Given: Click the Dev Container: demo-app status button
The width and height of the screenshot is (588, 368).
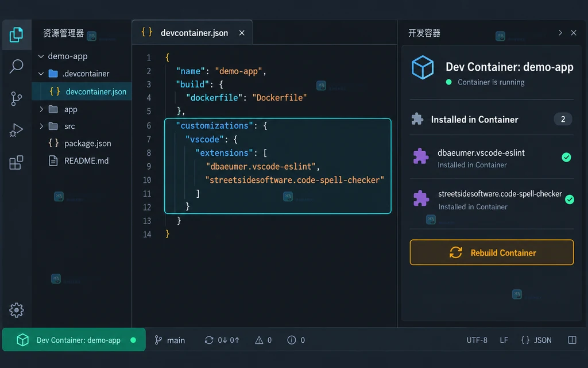Looking at the screenshot, I should [x=74, y=340].
